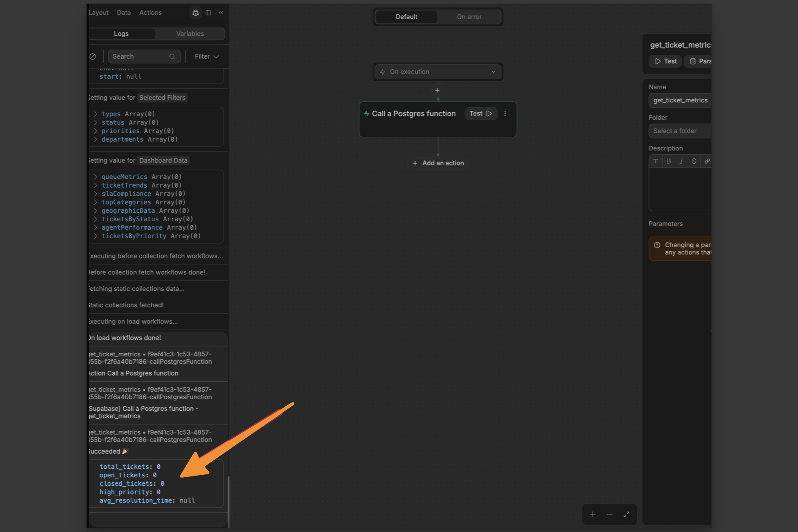
Task: Open the Actions tab
Action: pyautogui.click(x=150, y=13)
